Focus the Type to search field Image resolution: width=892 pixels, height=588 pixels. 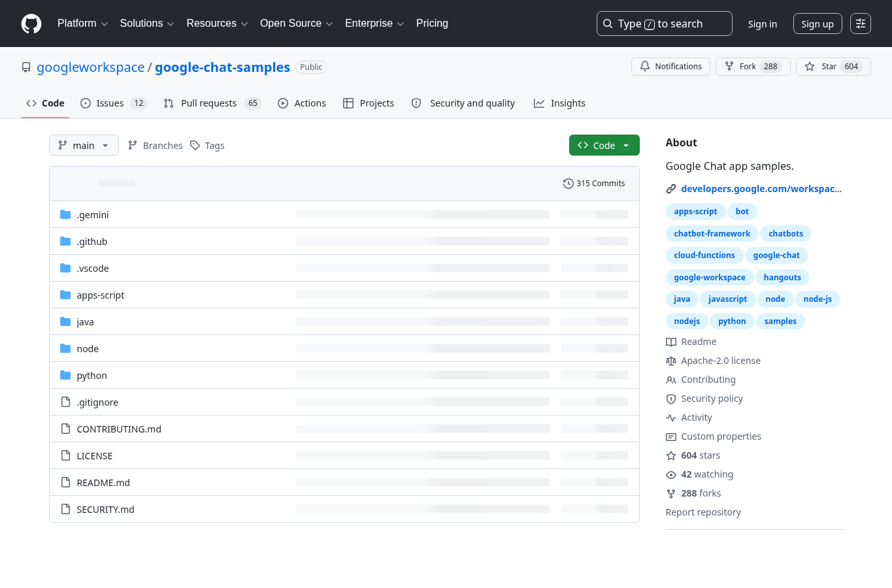tap(664, 24)
